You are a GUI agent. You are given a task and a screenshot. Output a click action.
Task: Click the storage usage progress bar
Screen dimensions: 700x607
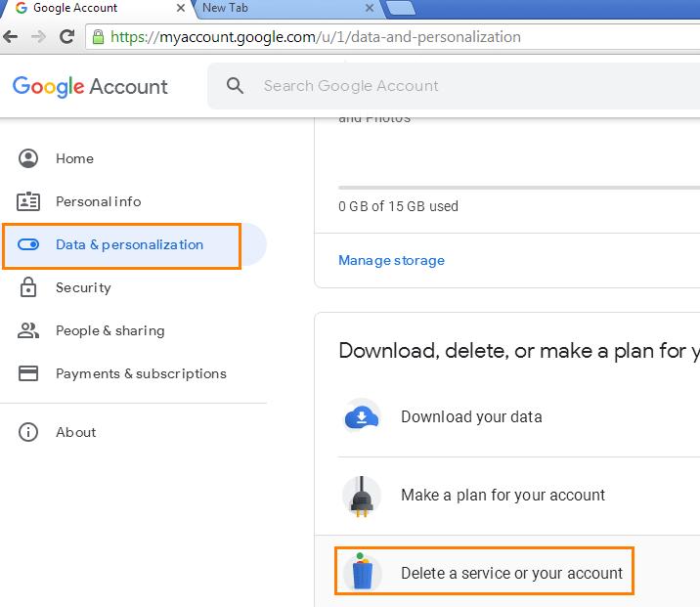[x=519, y=188]
